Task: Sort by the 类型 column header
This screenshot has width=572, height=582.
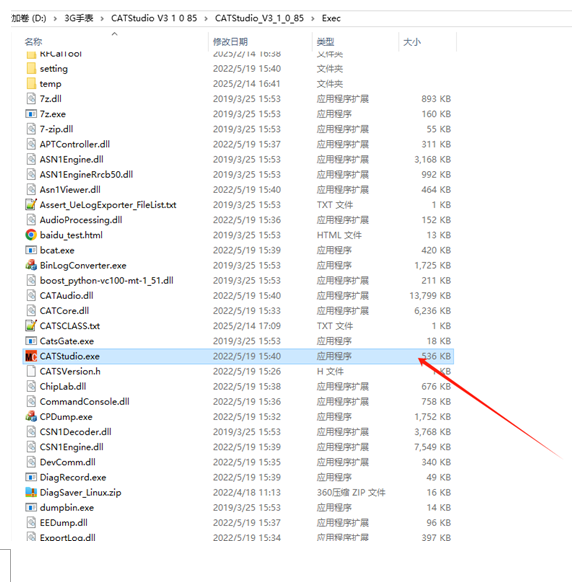Action: 326,42
